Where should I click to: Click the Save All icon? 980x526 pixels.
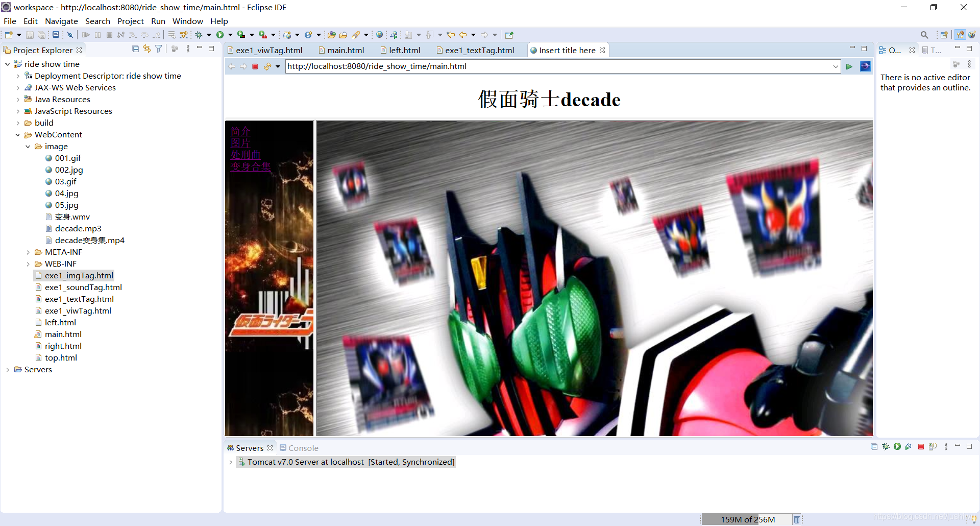42,35
